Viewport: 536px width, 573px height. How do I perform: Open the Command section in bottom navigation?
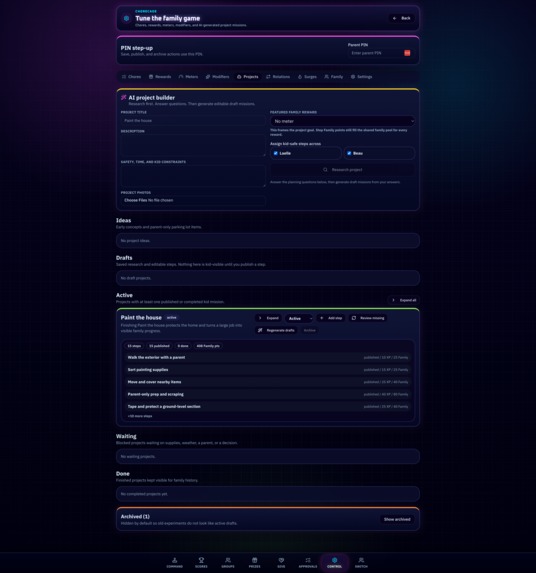[175, 562]
